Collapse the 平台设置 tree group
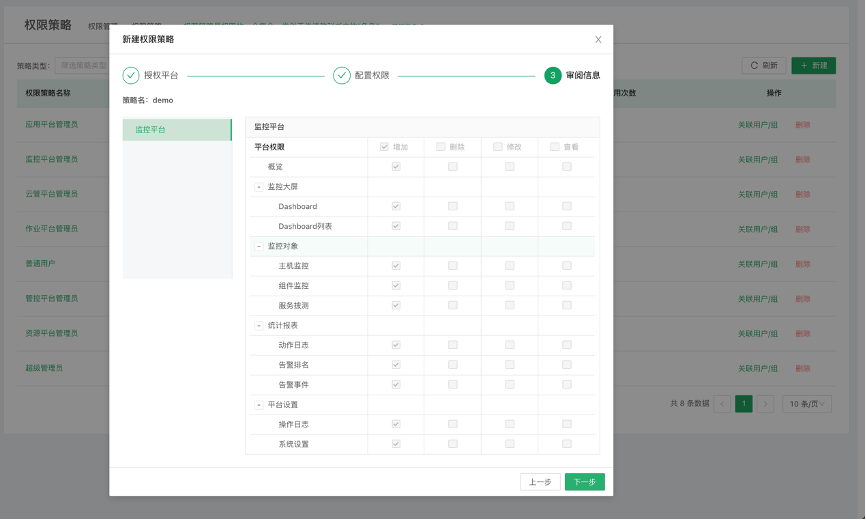Screen dimensions: 866x520 click(x=259, y=404)
